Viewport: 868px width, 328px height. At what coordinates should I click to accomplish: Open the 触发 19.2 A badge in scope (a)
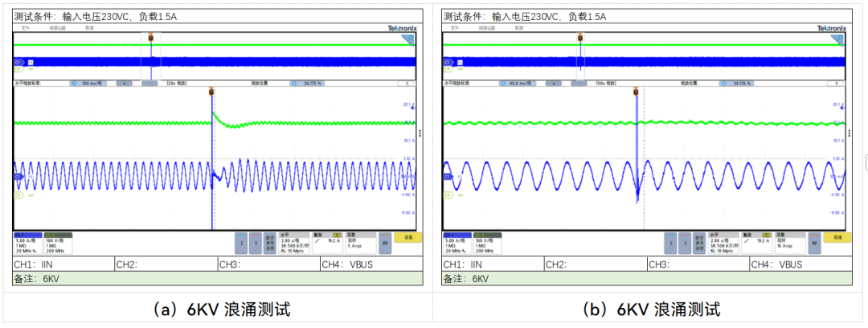click(x=328, y=243)
